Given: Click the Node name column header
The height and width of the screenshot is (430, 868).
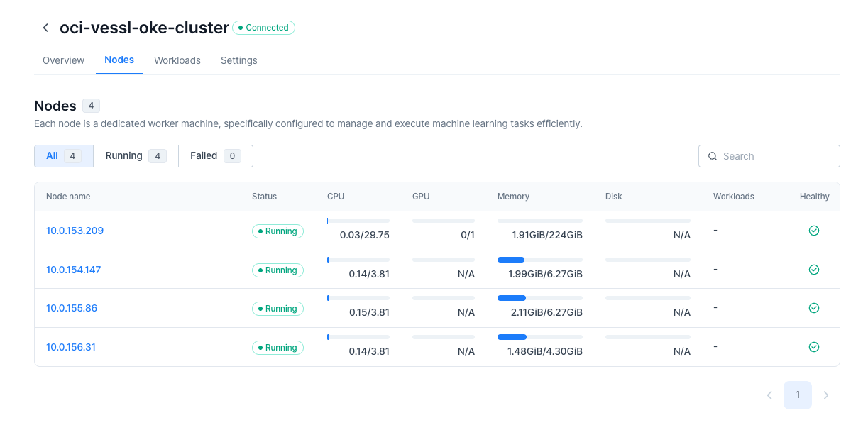Looking at the screenshot, I should 68,197.
